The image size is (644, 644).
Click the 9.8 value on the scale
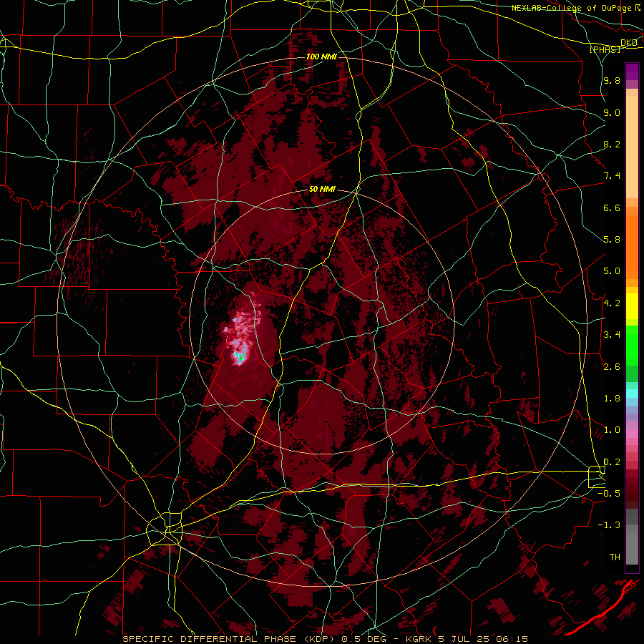pyautogui.click(x=612, y=80)
